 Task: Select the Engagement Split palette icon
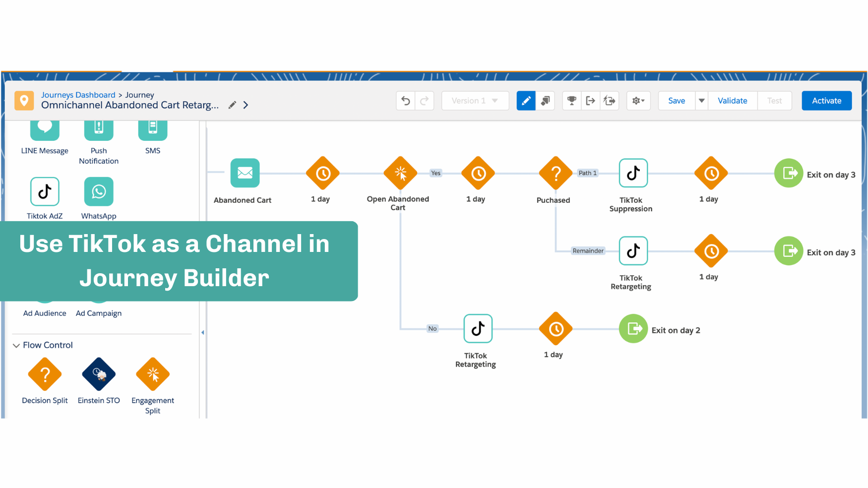(153, 374)
